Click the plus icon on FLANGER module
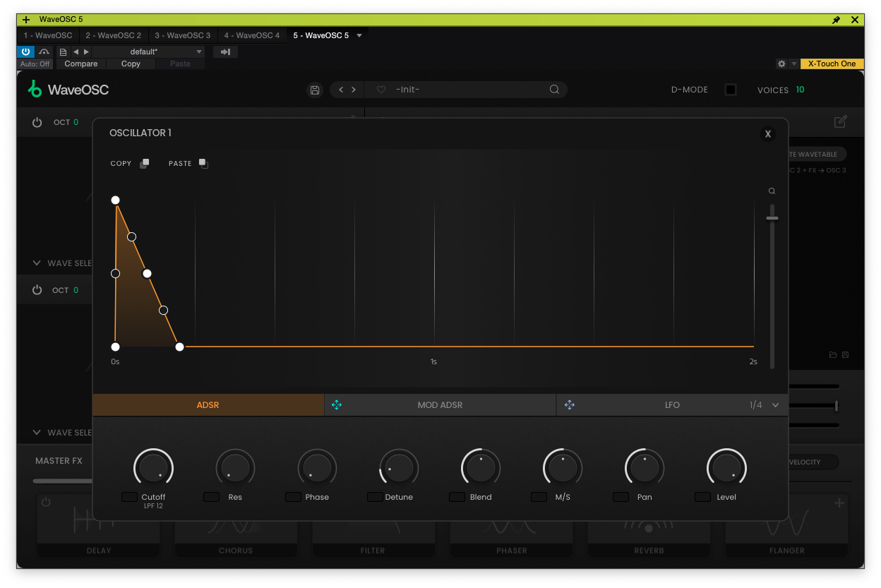Image resolution: width=881 pixels, height=588 pixels. click(x=839, y=503)
